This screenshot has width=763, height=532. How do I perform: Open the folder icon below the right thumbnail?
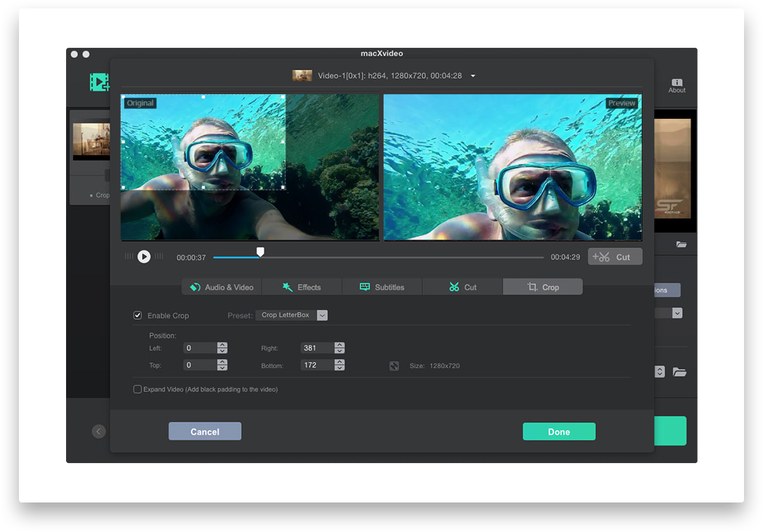click(x=681, y=245)
